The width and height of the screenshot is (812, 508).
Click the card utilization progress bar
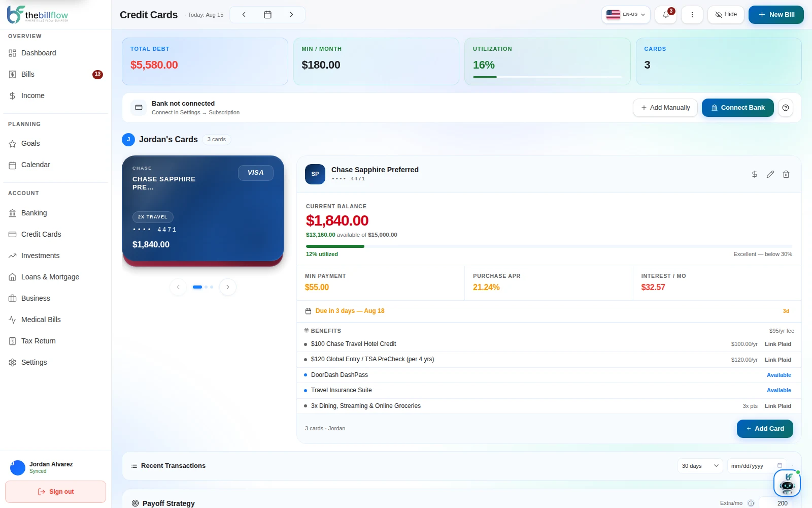click(549, 246)
